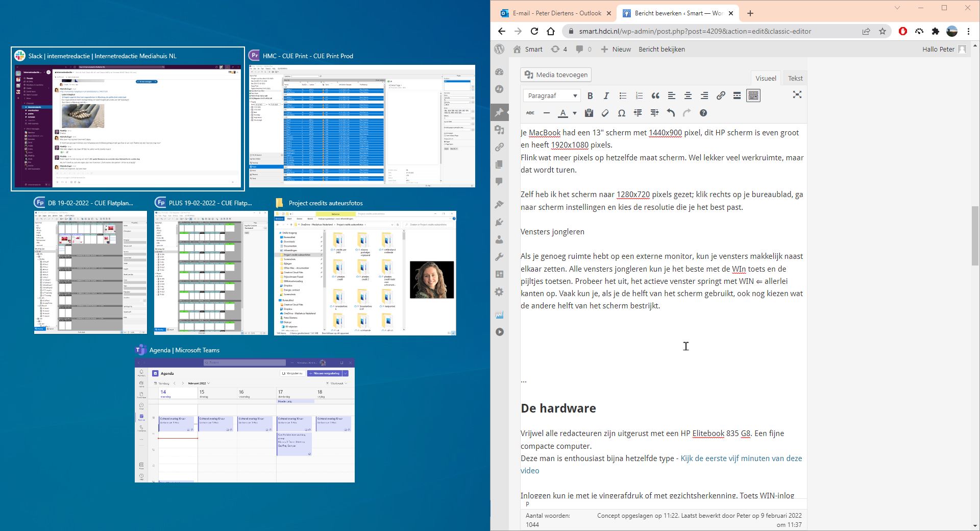Toggle the extra toolbar row button
The width and height of the screenshot is (980, 531).
click(x=753, y=95)
